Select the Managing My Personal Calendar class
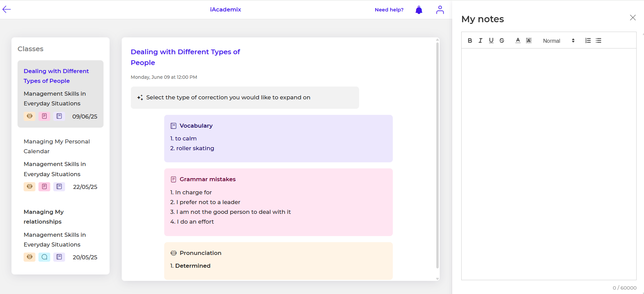644x294 pixels. (x=57, y=146)
